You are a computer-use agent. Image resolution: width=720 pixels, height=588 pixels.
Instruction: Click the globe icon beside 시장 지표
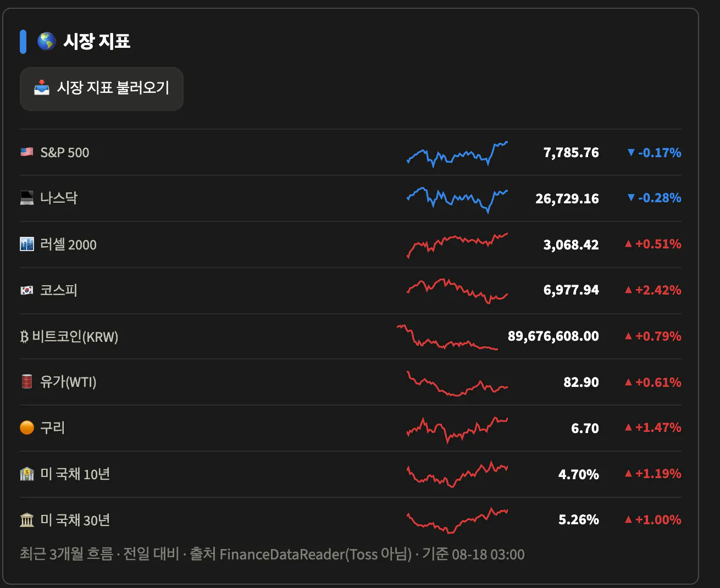tap(47, 41)
